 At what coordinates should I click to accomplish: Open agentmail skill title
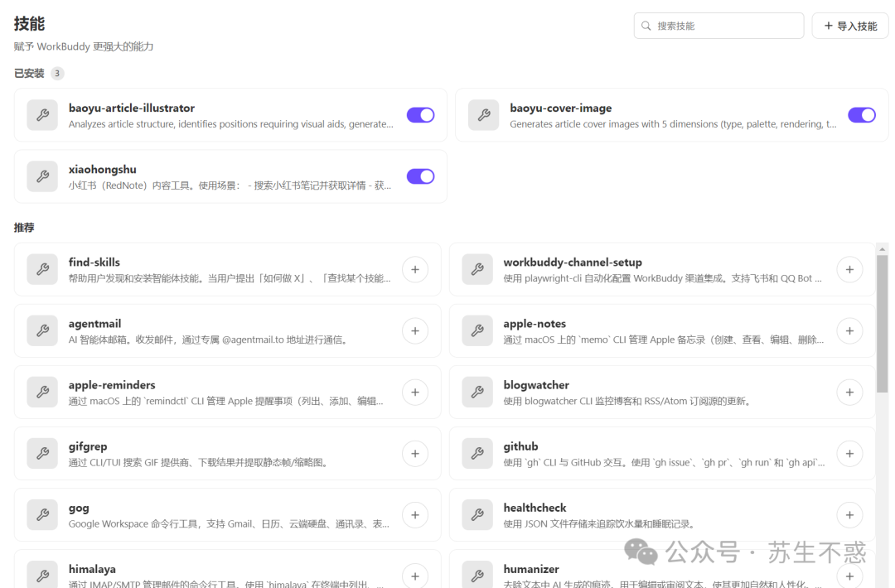94,324
